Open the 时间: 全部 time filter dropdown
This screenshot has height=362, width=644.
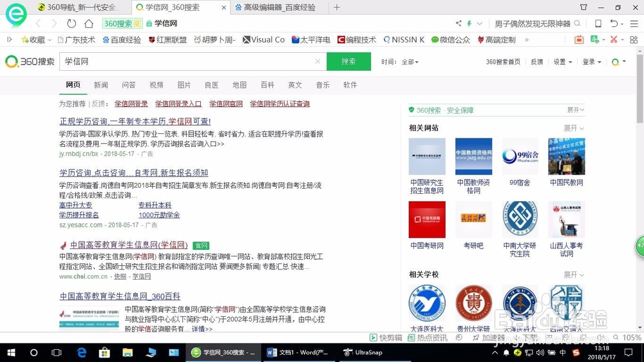400,62
